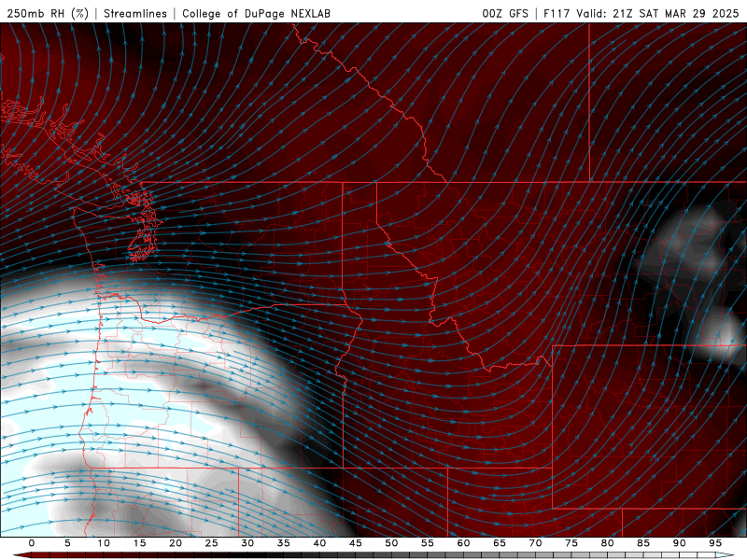Click the colorbar label "95"
Image resolution: width=747 pixels, height=560 pixels.
[x=715, y=543]
